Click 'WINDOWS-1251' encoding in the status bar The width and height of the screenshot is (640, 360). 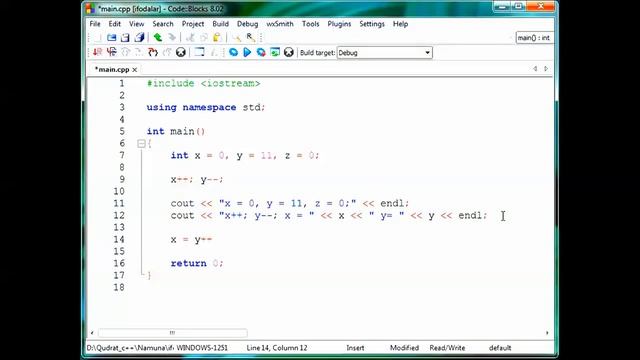point(202,348)
